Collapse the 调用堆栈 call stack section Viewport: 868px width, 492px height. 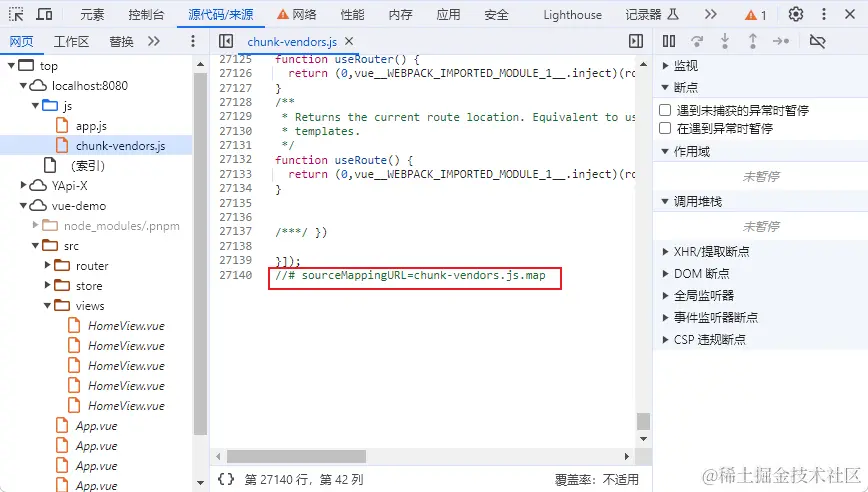pyautogui.click(x=665, y=201)
